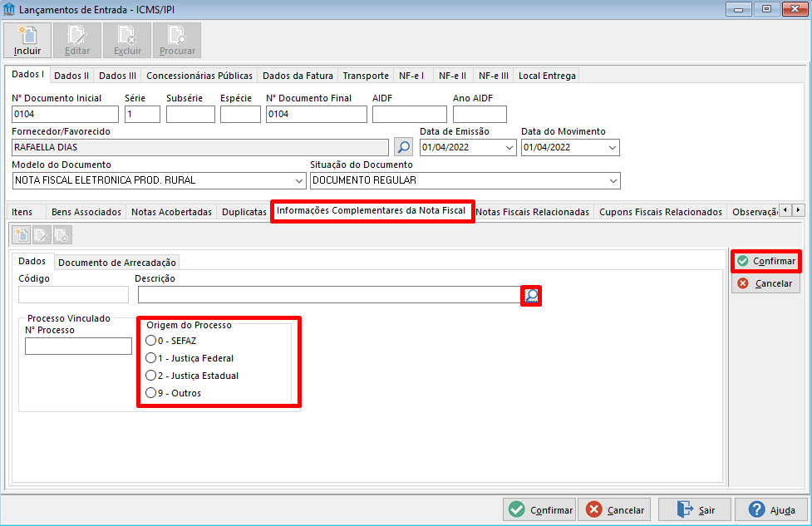
Task: Click the bottom Confirmar button
Action: pos(539,510)
